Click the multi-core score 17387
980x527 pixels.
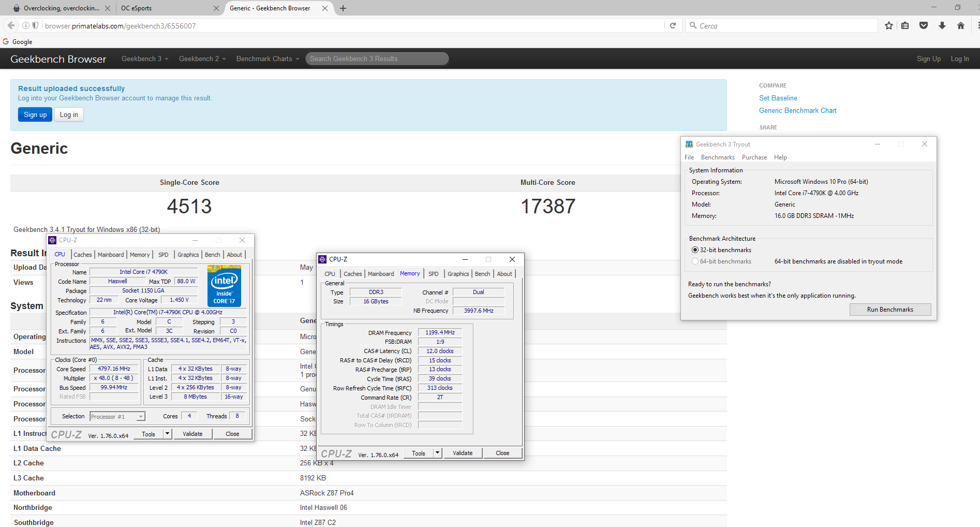(548, 207)
